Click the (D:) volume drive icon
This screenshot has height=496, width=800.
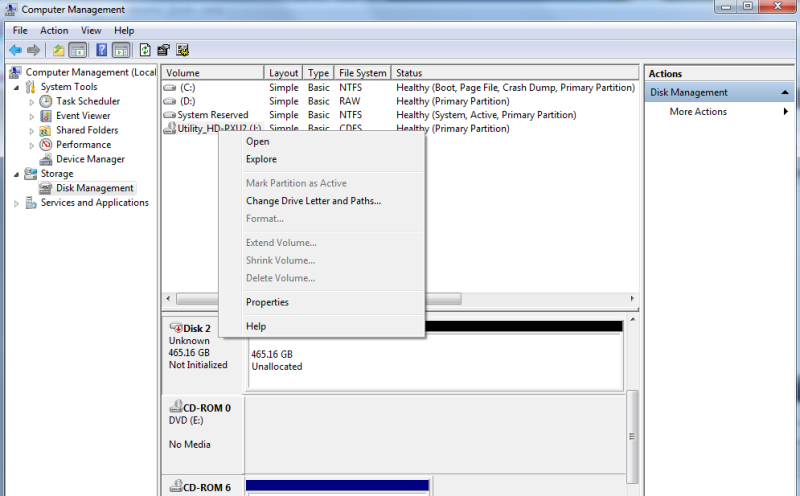170,102
